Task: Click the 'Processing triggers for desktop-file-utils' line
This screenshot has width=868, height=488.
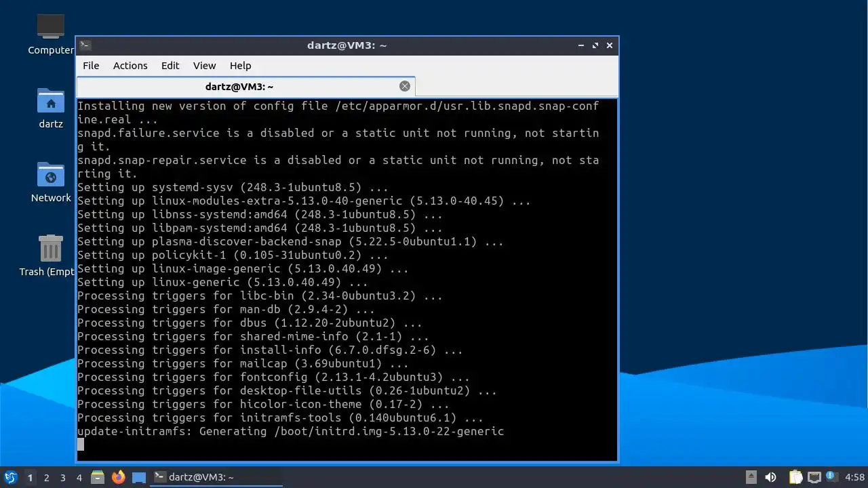Action: click(x=287, y=390)
